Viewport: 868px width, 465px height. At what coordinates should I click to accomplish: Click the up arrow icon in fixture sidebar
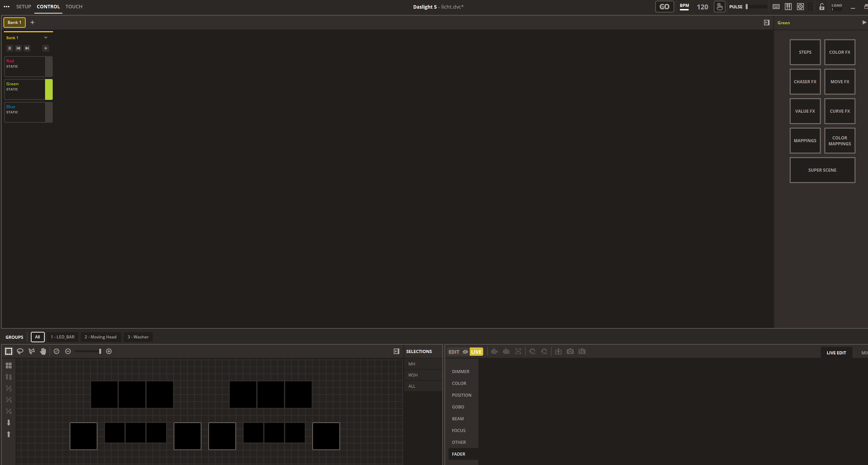pyautogui.click(x=9, y=434)
